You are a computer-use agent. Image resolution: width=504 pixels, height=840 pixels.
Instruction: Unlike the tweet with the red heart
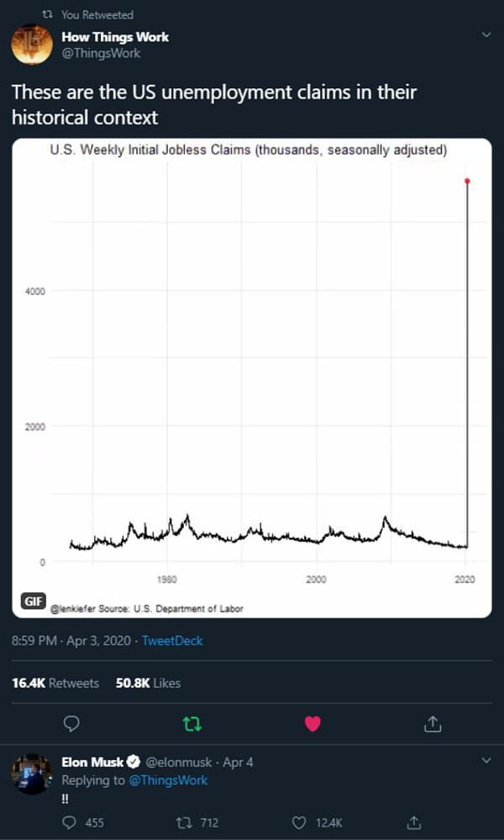(312, 723)
